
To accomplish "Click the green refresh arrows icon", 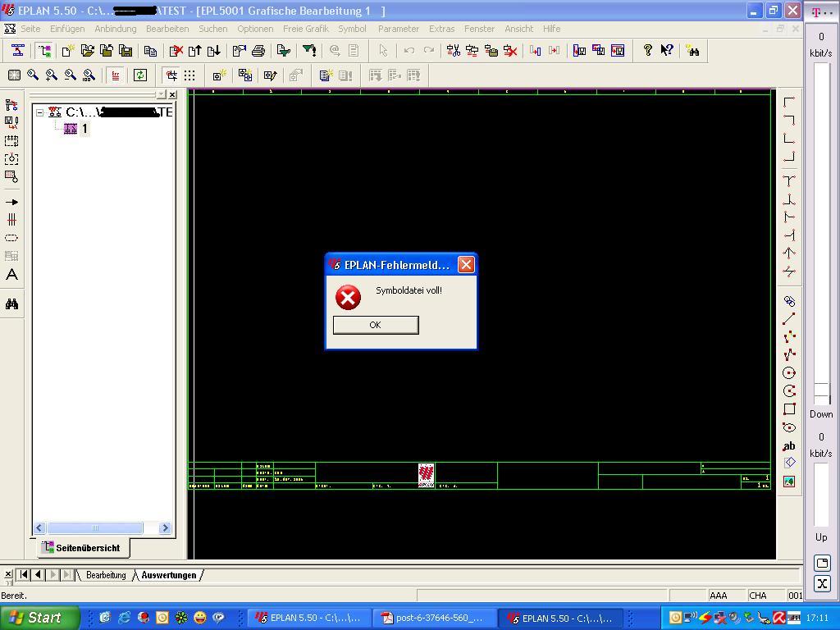I will 140,75.
